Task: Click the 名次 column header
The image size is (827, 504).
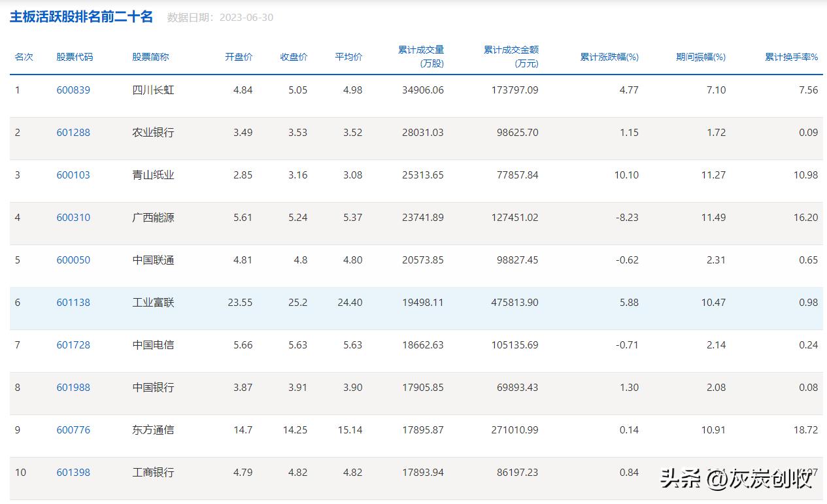Action: coord(24,57)
